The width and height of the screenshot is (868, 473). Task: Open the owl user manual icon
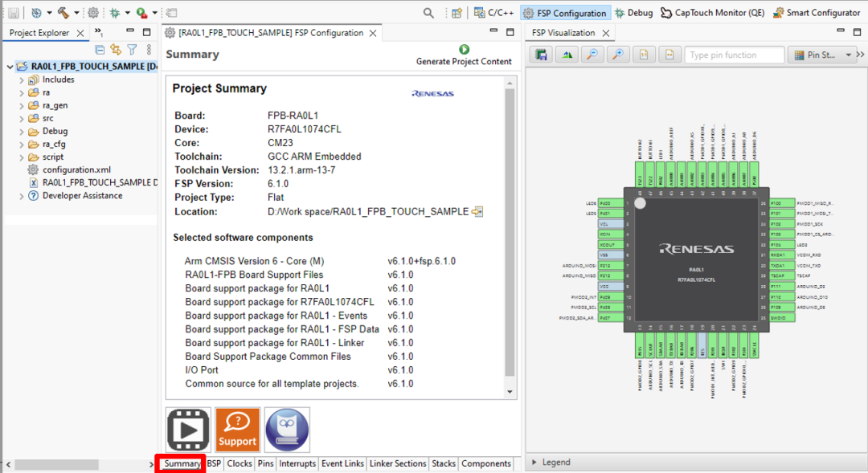pyautogui.click(x=287, y=430)
